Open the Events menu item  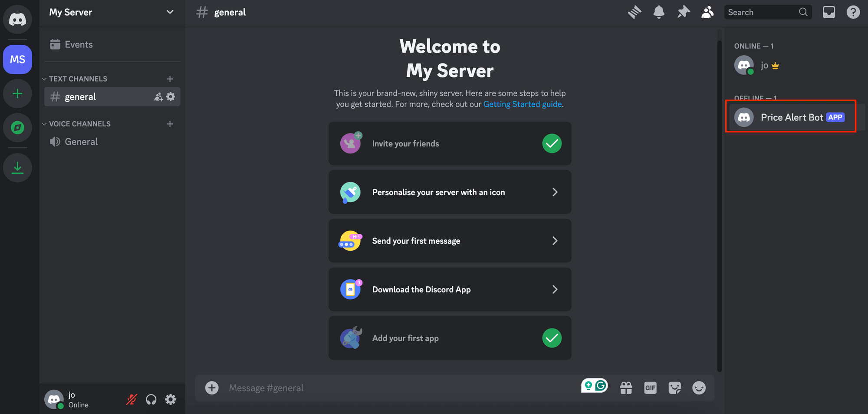click(x=79, y=44)
